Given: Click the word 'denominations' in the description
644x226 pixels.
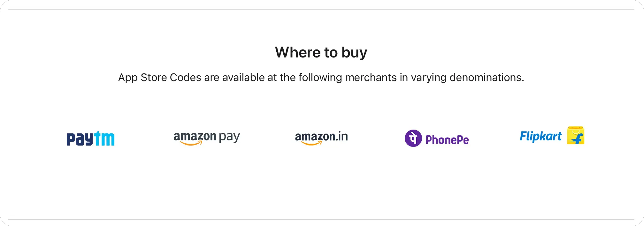Looking at the screenshot, I should 485,78.
